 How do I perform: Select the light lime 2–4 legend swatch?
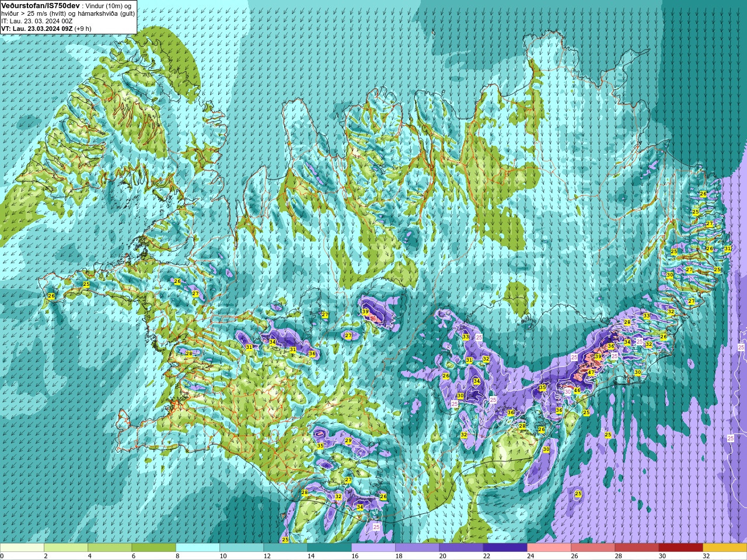click(66, 548)
